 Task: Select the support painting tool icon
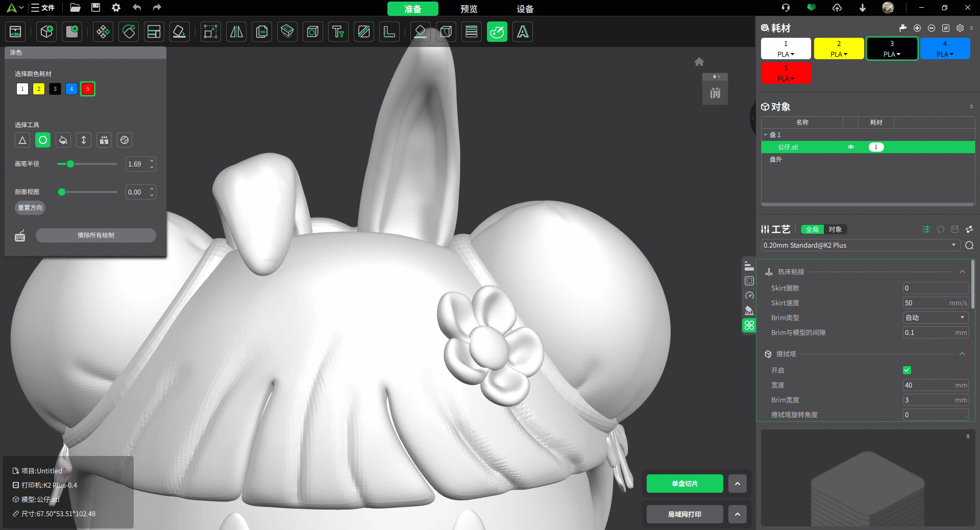420,32
